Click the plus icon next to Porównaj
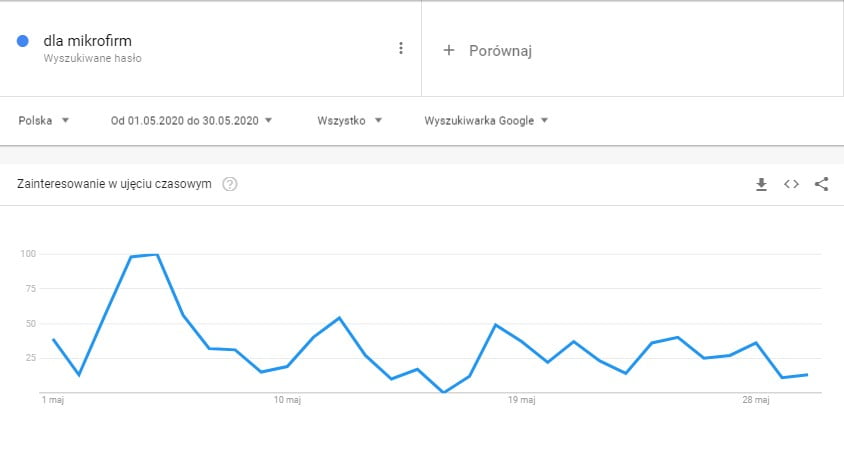844x457 pixels. coord(449,50)
